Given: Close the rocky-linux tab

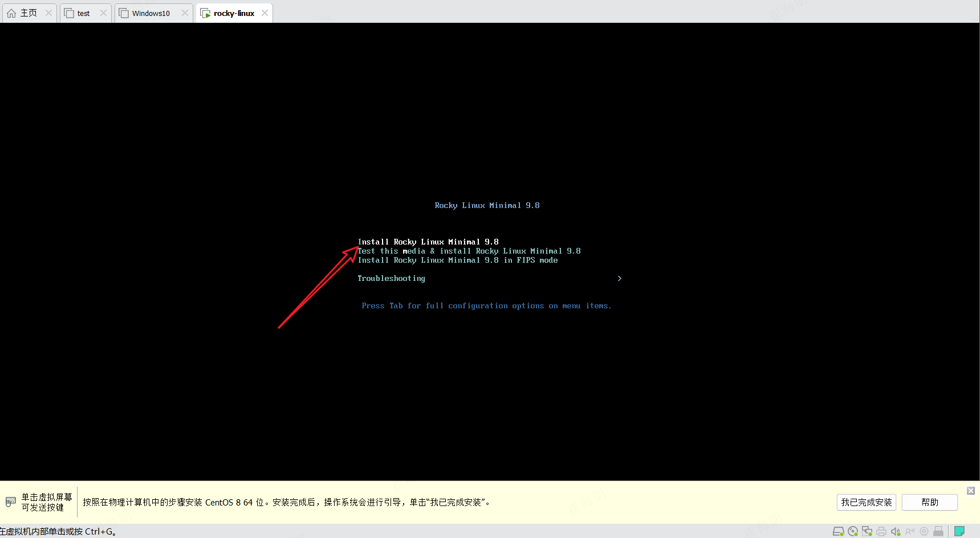Looking at the screenshot, I should pyautogui.click(x=265, y=13).
